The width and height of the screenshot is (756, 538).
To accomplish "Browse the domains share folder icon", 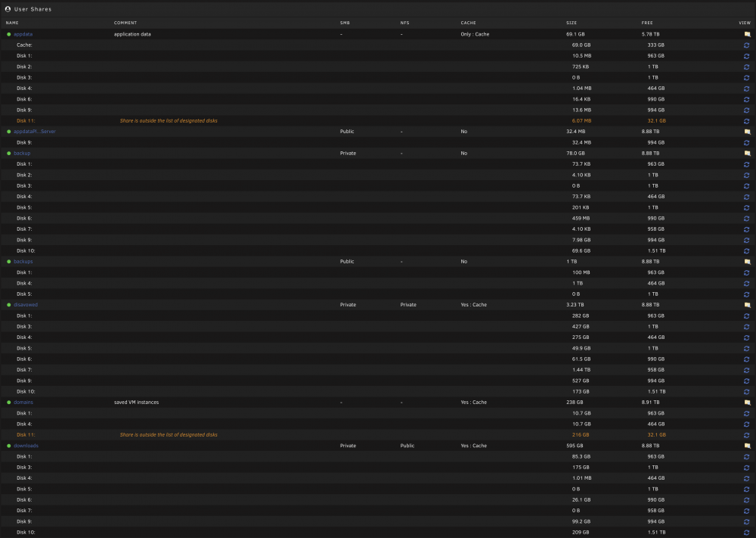I will (x=747, y=403).
